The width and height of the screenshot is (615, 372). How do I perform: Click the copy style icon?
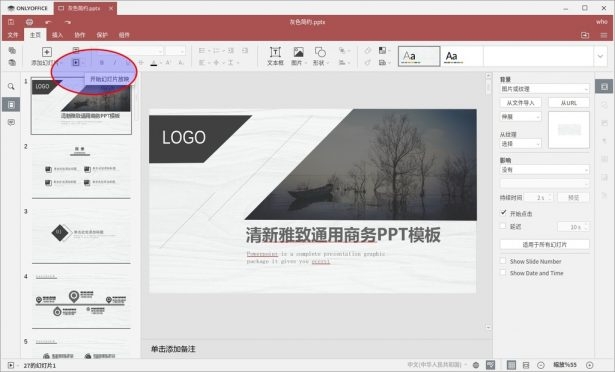click(368, 62)
